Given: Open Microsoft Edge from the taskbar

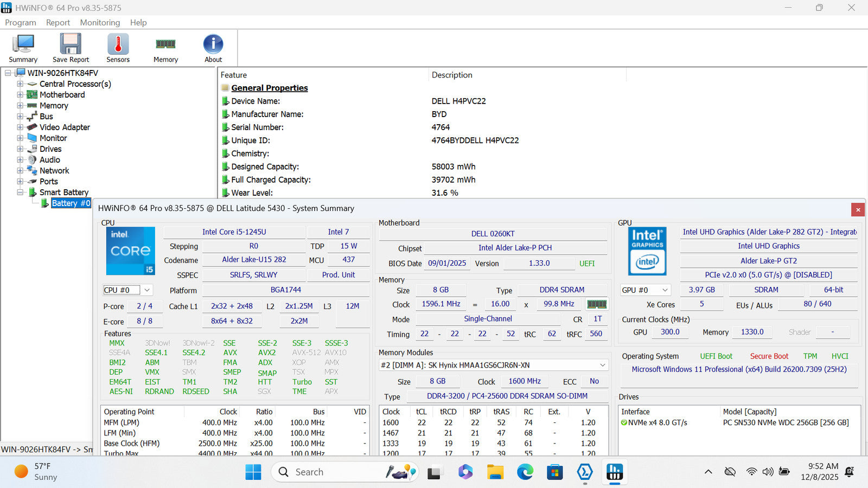Looking at the screenshot, I should click(x=525, y=472).
